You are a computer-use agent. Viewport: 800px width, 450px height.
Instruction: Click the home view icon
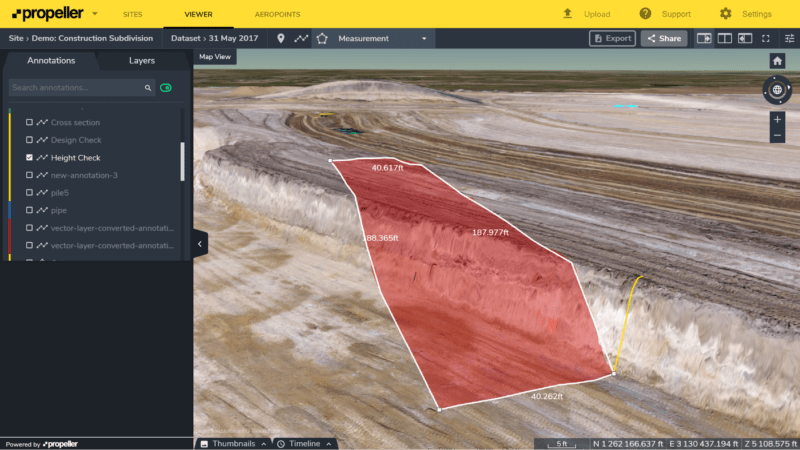777,62
